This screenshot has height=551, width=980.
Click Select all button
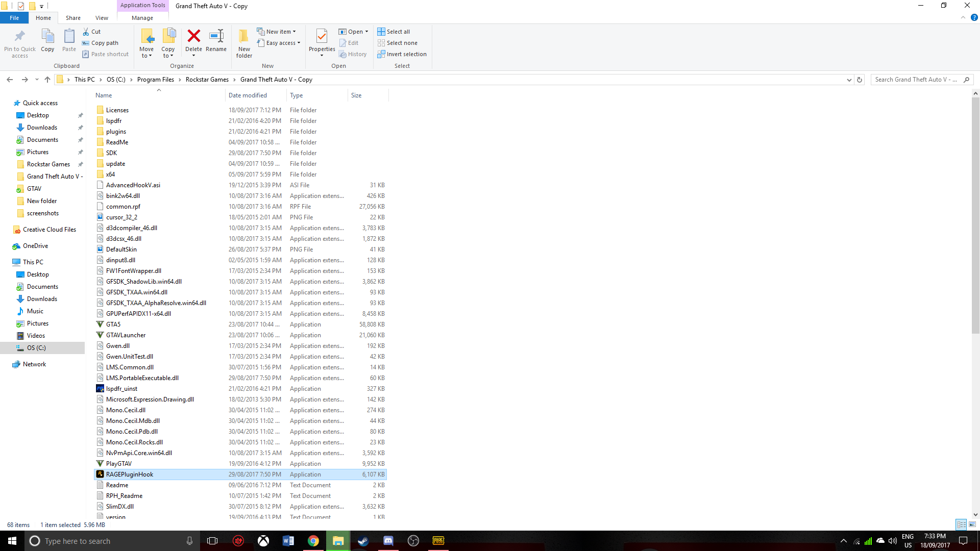(394, 32)
